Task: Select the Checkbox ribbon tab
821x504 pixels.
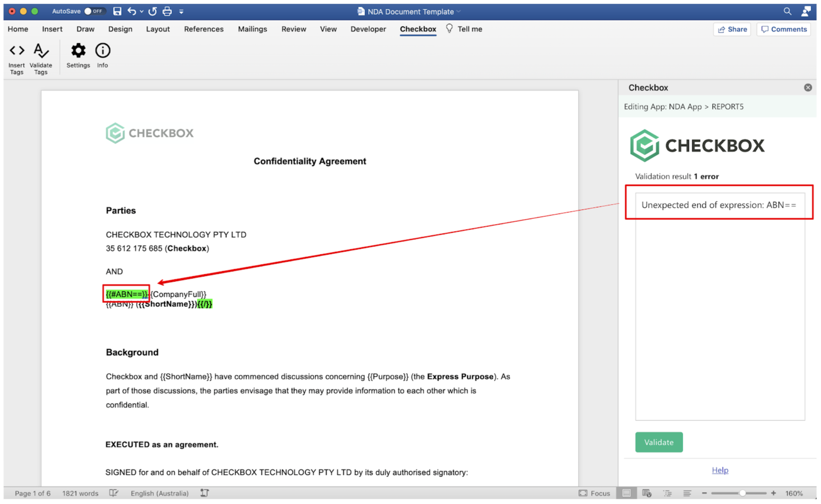Action: 418,29
